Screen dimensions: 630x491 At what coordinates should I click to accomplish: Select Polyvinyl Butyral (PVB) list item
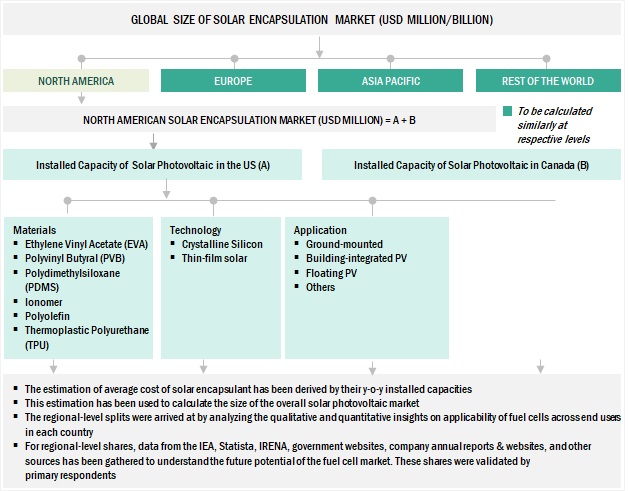pyautogui.click(x=73, y=258)
